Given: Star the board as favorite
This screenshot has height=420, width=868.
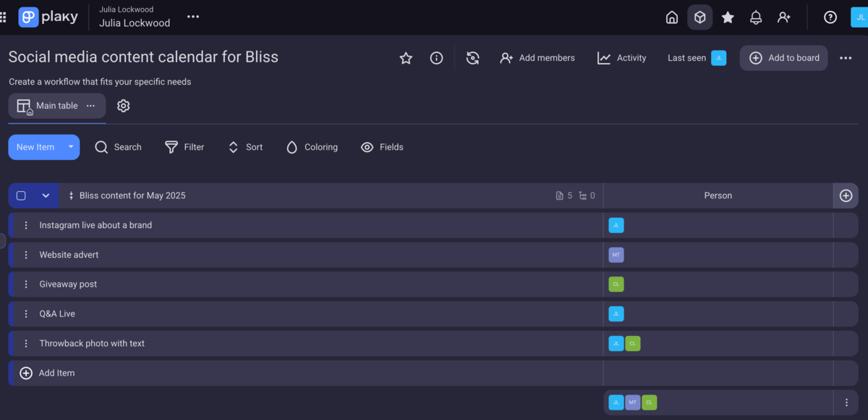Looking at the screenshot, I should (x=406, y=58).
